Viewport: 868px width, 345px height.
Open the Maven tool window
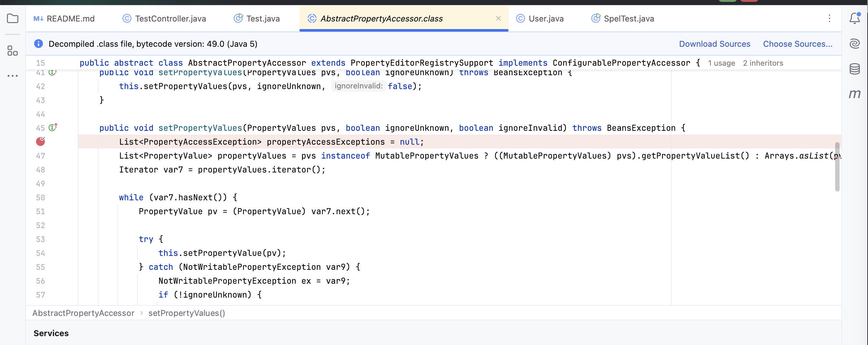point(854,94)
